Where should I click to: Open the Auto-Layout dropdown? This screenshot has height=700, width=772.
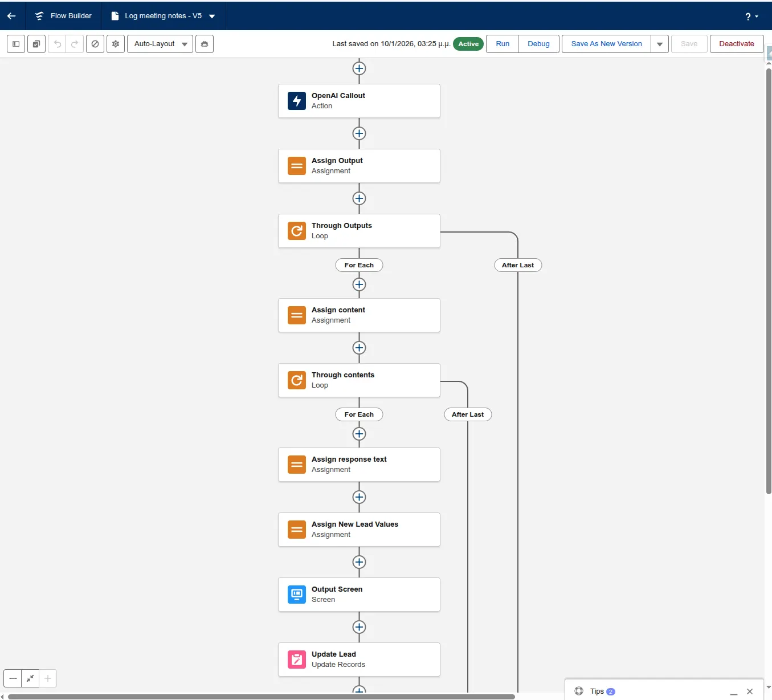click(160, 44)
